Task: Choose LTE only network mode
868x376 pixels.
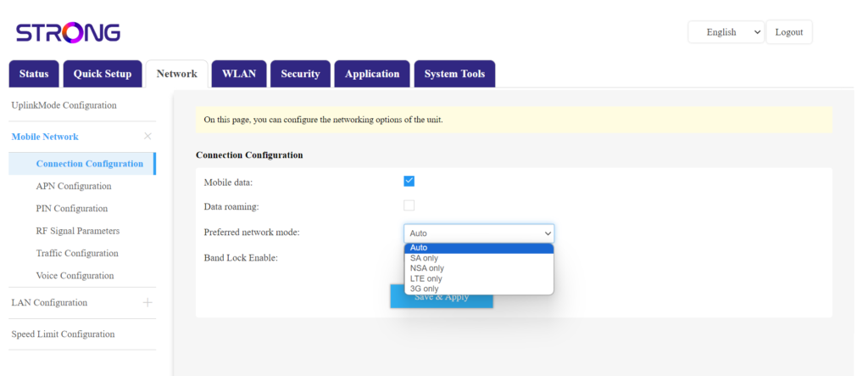Action: 479,279
